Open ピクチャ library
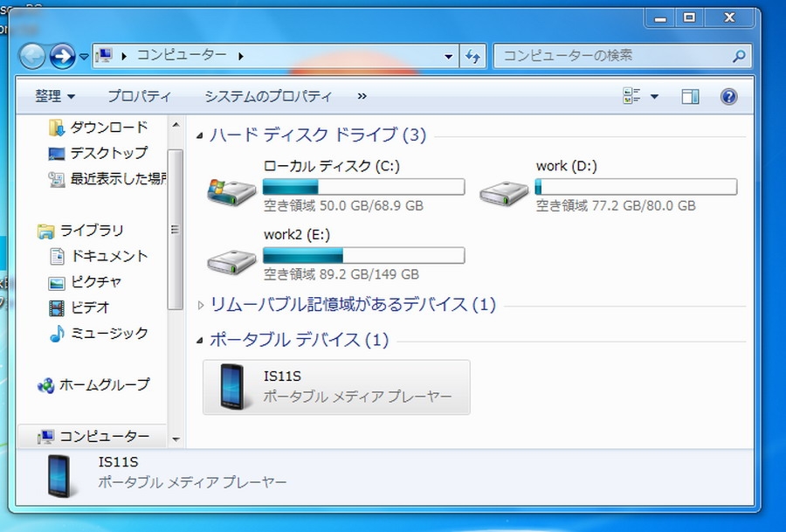This screenshot has width=786, height=532. tap(96, 282)
